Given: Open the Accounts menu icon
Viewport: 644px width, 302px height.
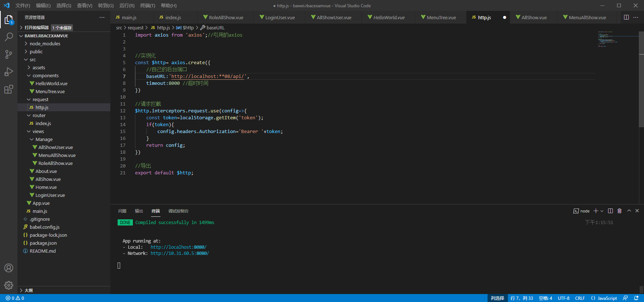Looking at the screenshot, I should (9, 268).
